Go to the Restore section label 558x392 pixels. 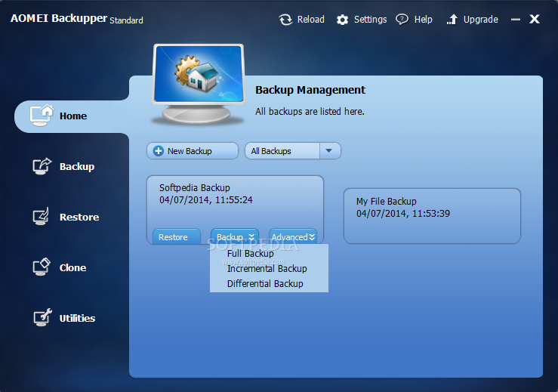79,218
